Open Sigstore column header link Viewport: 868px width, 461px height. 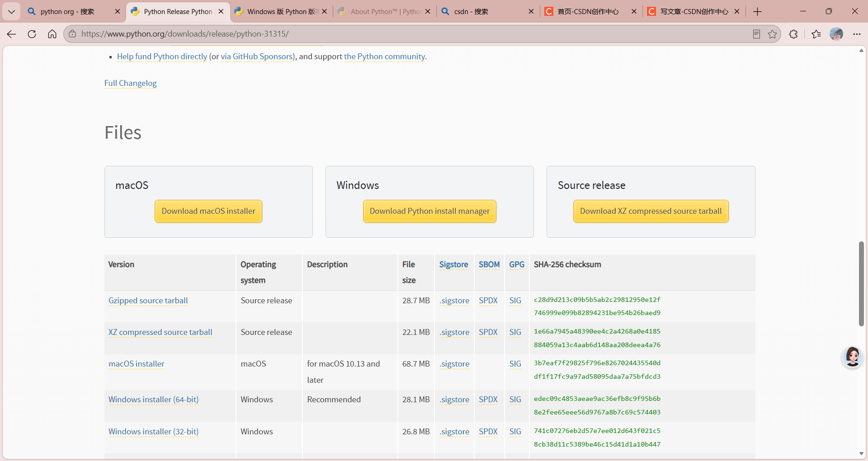(453, 264)
